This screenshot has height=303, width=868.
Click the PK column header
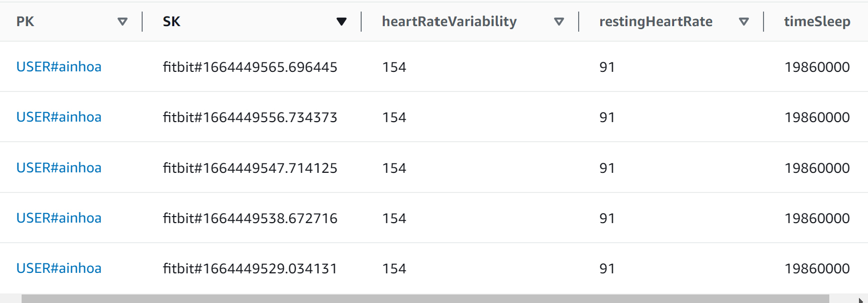tap(25, 22)
